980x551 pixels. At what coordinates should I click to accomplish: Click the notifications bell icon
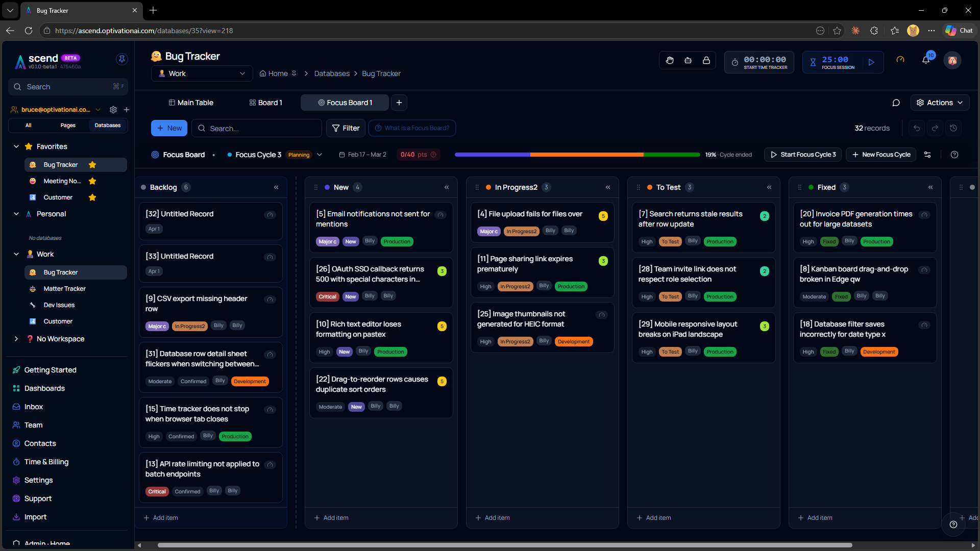[925, 60]
